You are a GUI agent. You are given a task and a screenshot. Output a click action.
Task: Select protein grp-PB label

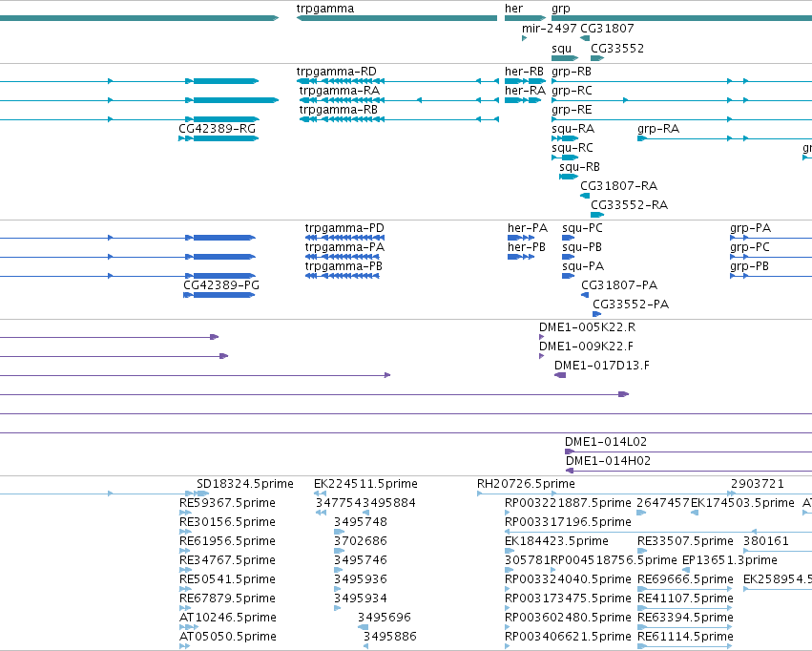point(749,266)
